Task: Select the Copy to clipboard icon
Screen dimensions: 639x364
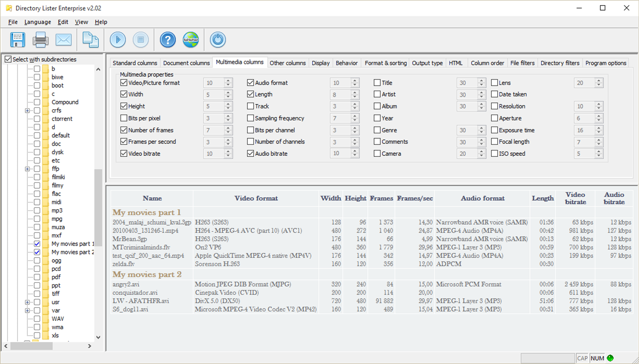Action: coord(90,40)
